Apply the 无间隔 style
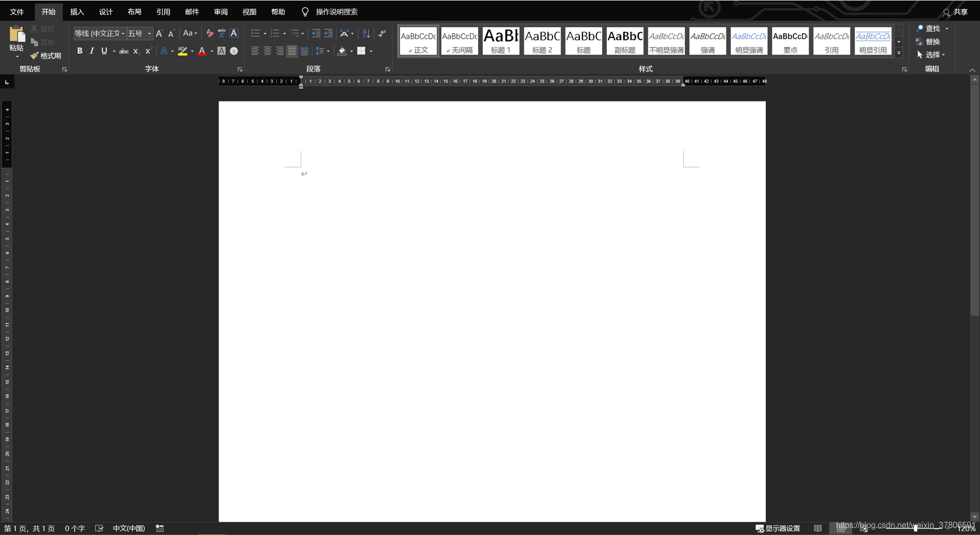 (x=459, y=41)
